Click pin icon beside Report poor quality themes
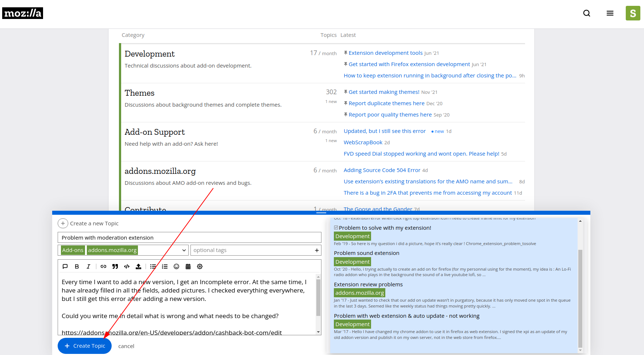 pyautogui.click(x=346, y=115)
